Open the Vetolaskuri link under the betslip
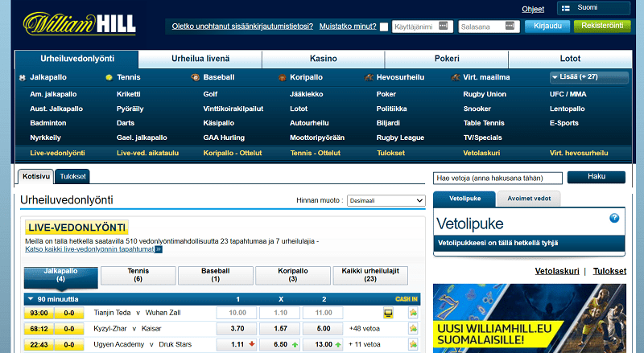The height and width of the screenshot is (353, 644). pos(557,271)
